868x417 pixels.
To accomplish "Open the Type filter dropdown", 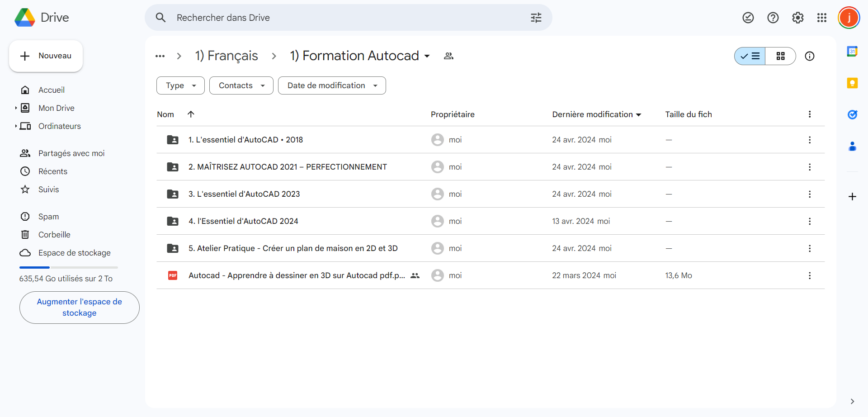I will point(180,85).
